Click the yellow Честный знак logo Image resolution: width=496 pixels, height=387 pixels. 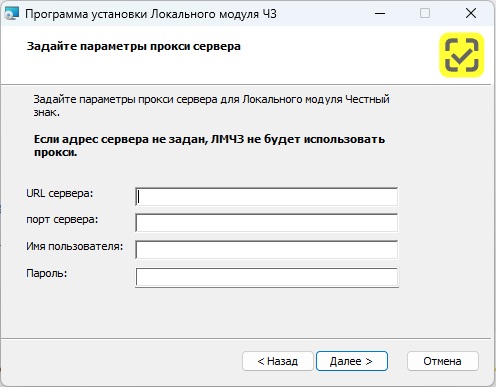pyautogui.click(x=462, y=55)
